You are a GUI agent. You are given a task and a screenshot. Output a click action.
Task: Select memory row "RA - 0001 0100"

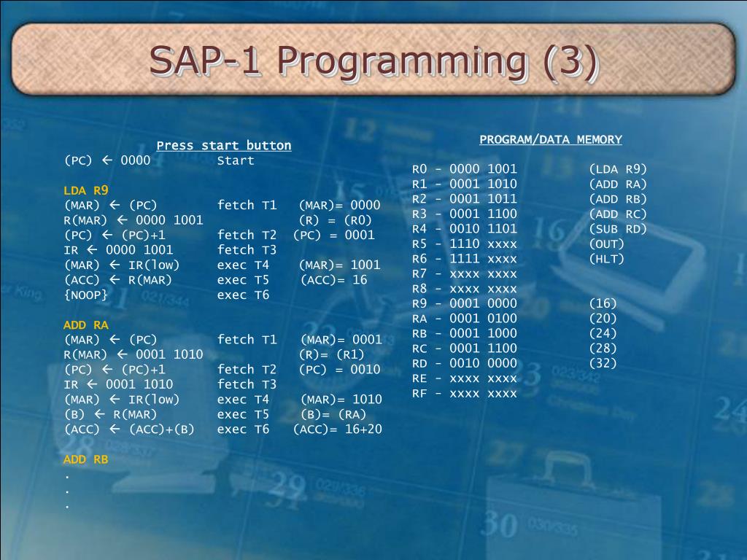coord(465,319)
